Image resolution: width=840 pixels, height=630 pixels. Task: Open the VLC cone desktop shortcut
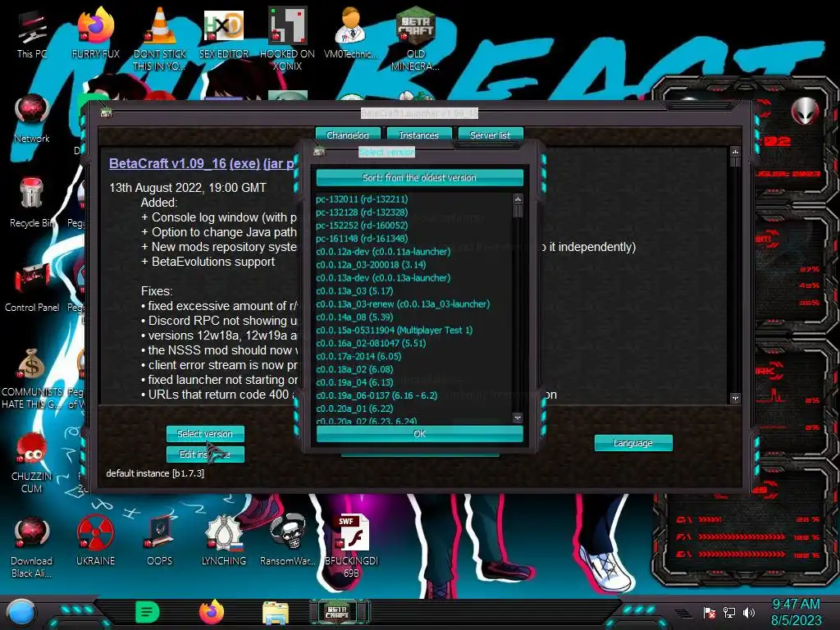(x=160, y=39)
